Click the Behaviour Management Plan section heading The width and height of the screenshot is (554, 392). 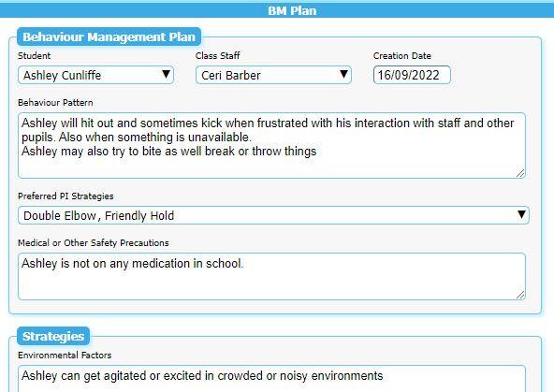109,36
